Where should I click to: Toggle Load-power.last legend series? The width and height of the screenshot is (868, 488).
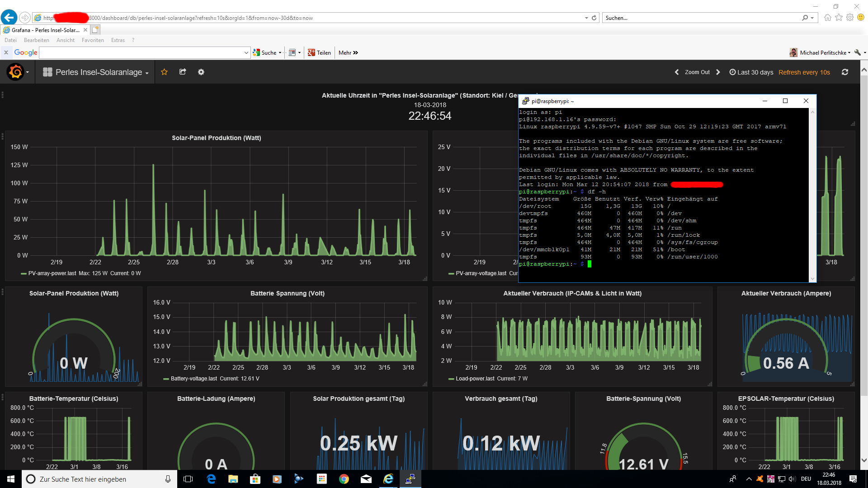point(475,379)
